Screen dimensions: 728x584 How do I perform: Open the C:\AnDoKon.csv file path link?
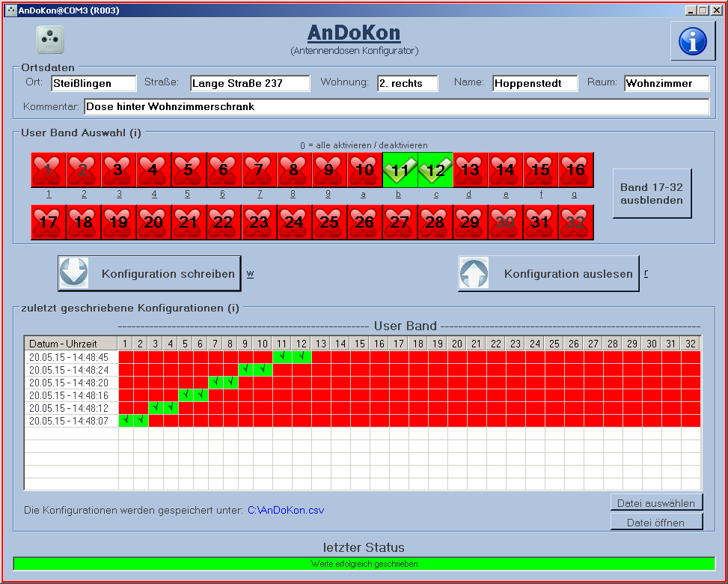(285, 511)
